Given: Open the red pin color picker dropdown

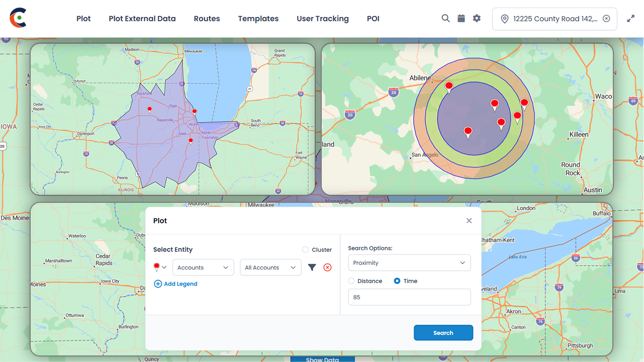Looking at the screenshot, I should point(160,268).
